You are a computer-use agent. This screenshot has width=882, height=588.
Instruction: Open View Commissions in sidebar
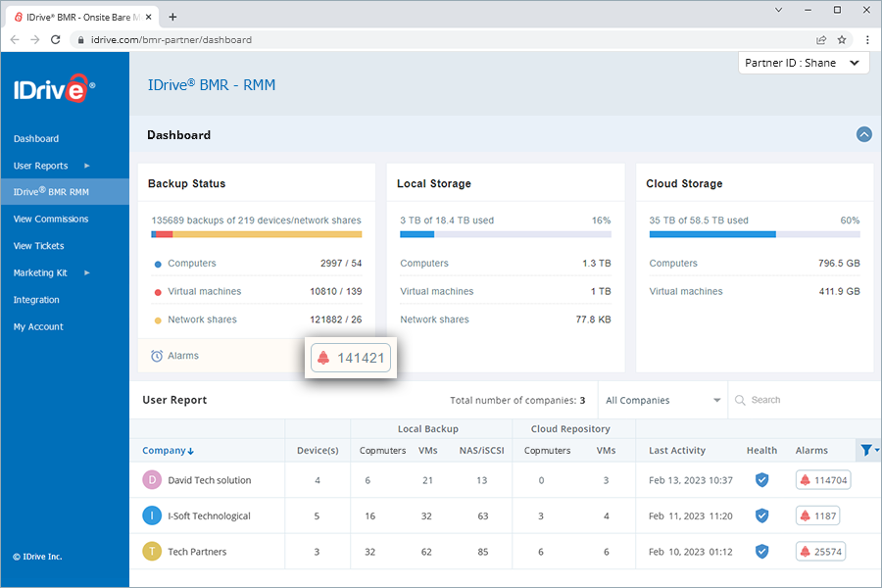(x=51, y=219)
